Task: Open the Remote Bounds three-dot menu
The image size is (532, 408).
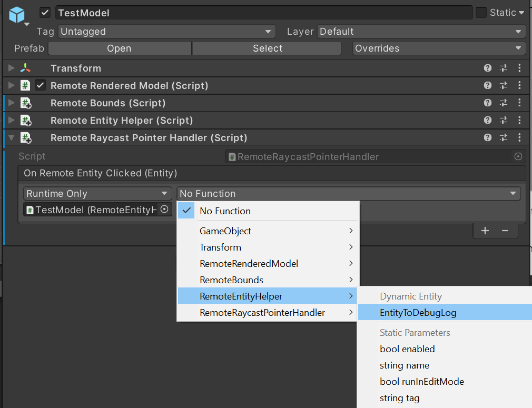Action: (x=519, y=103)
